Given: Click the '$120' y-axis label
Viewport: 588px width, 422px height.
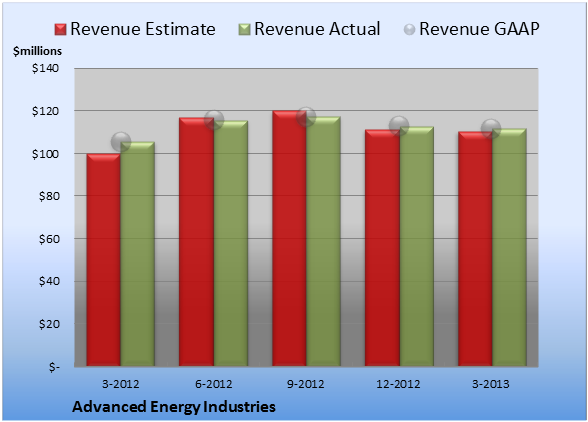Looking at the screenshot, I should tap(45, 111).
